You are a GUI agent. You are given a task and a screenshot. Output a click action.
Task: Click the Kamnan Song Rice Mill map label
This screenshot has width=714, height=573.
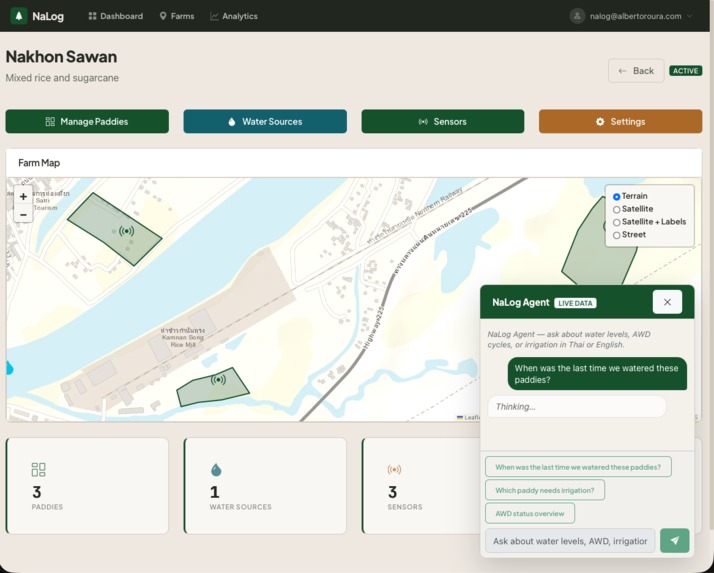coord(183,338)
